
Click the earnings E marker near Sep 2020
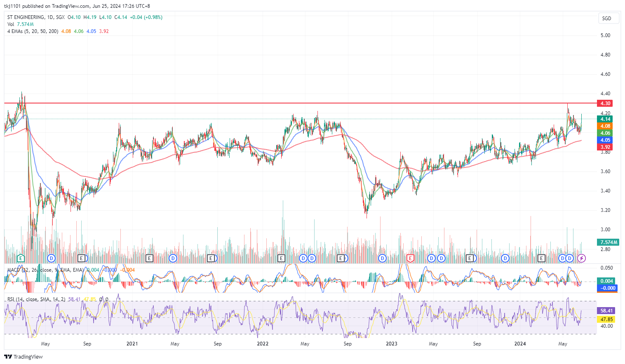pos(82,258)
